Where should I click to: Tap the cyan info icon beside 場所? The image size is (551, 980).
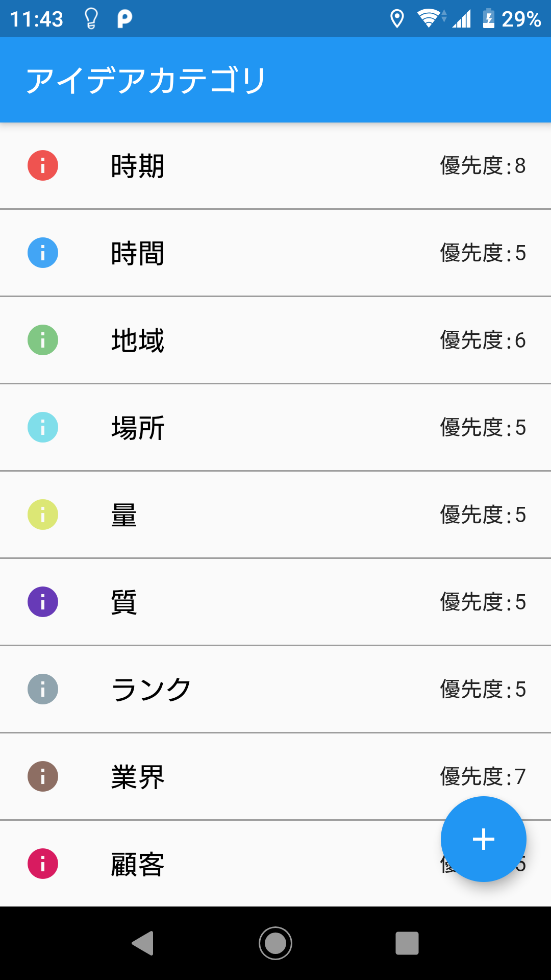pos(43,427)
